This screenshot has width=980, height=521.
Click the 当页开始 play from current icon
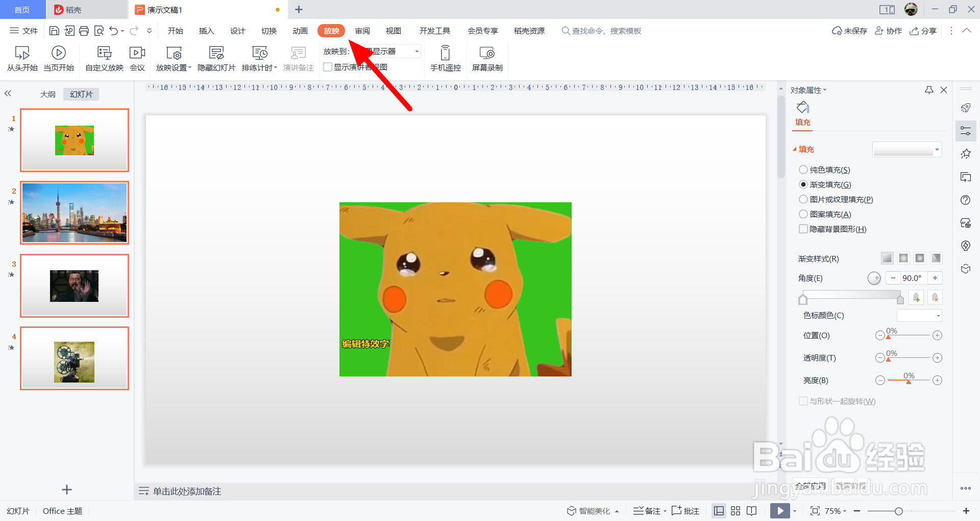[x=59, y=53]
